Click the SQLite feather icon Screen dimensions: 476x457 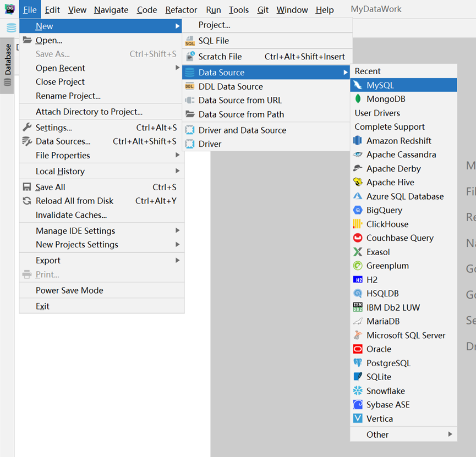coord(358,377)
